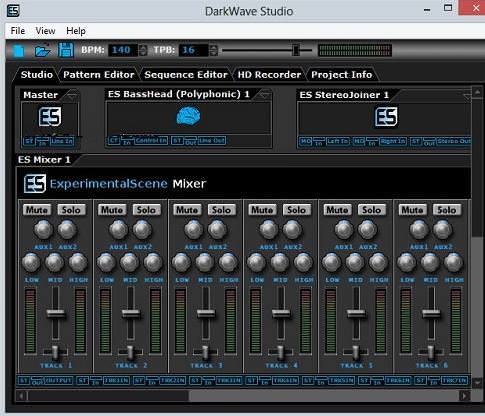Viewport: 485px width, 416px height.
Task: Mute Track 2 in the mixer
Action: point(112,210)
